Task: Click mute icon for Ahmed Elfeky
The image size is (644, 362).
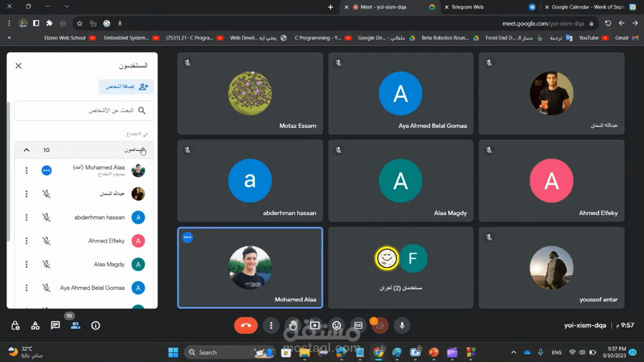Action: pos(46,241)
